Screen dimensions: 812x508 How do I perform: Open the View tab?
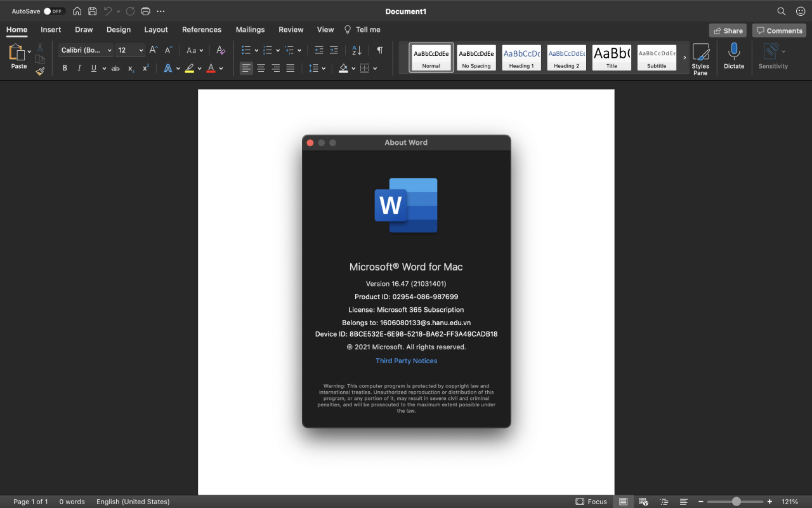pyautogui.click(x=325, y=30)
